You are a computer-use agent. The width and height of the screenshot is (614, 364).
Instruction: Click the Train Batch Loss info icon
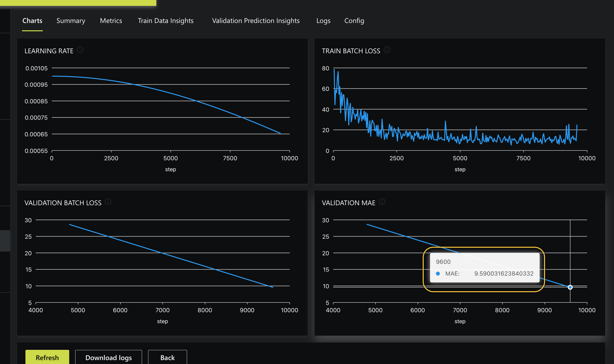click(387, 50)
